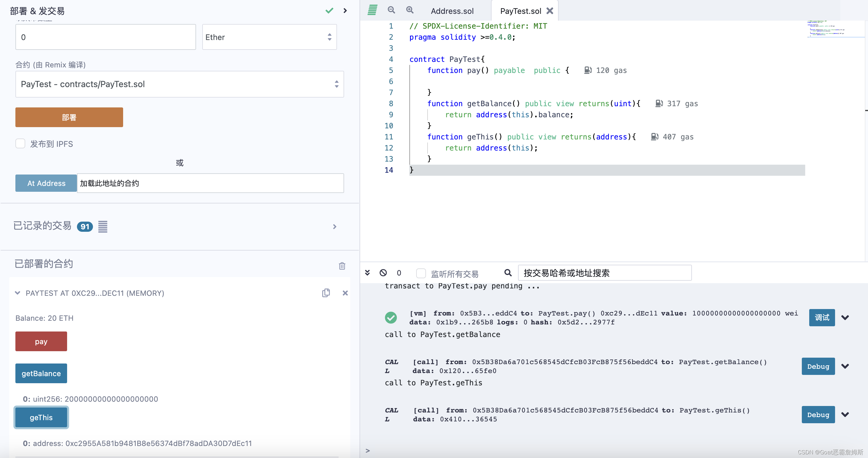Click the terminal prompt arrow

click(x=368, y=451)
